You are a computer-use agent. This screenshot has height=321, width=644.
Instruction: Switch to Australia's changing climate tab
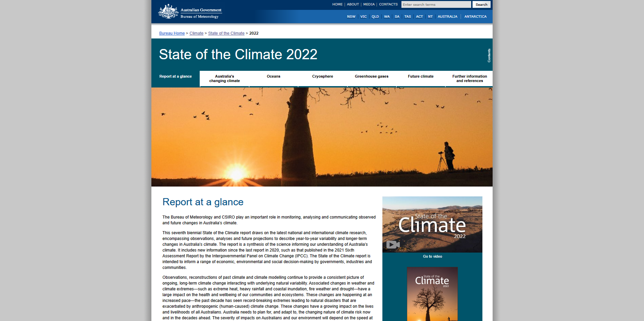tap(225, 79)
